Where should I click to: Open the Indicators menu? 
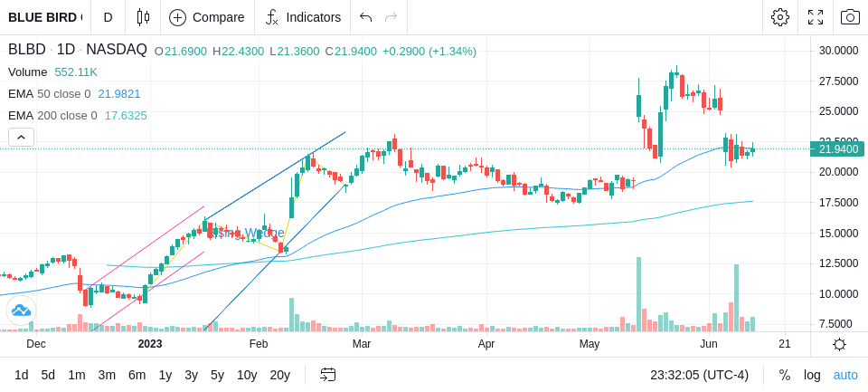pos(303,17)
